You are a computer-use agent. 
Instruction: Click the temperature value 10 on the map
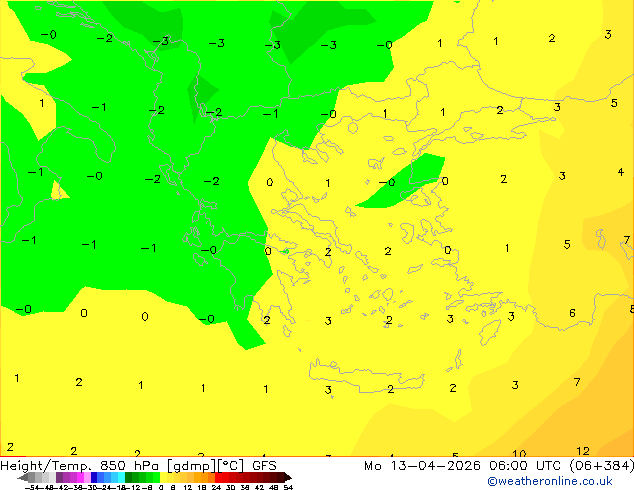coord(519,454)
